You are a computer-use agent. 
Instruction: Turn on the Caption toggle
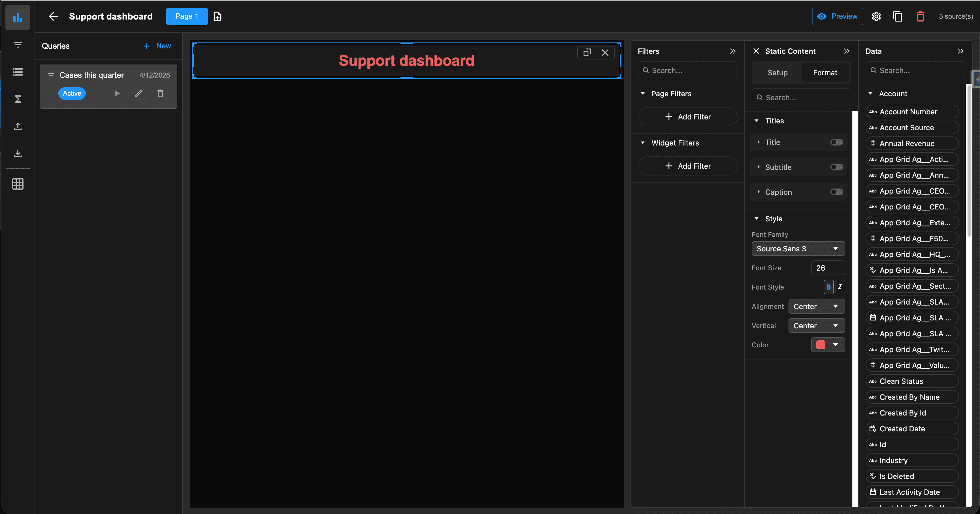(836, 192)
